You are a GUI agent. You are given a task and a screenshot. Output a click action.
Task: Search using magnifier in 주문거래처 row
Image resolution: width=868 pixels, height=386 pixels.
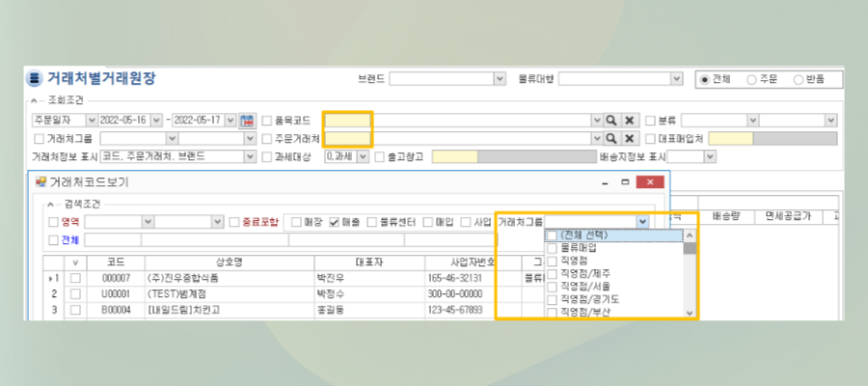tap(611, 138)
